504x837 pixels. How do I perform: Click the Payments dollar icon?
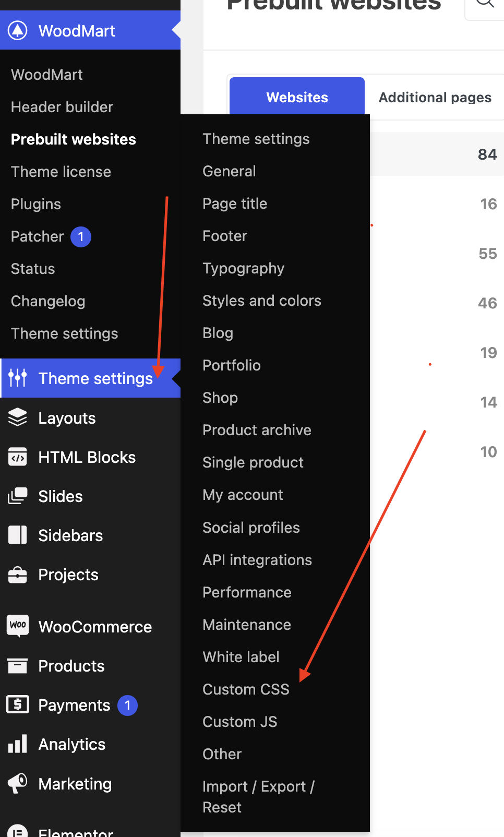[x=18, y=704]
